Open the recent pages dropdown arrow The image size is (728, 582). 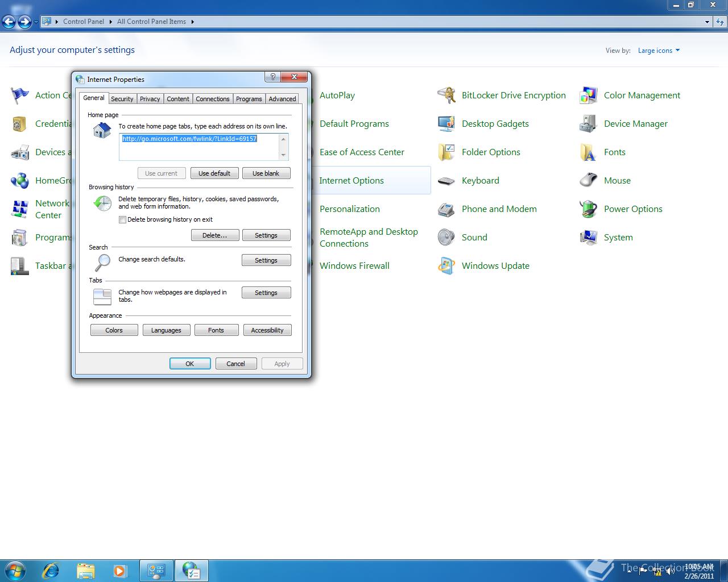[x=36, y=22]
